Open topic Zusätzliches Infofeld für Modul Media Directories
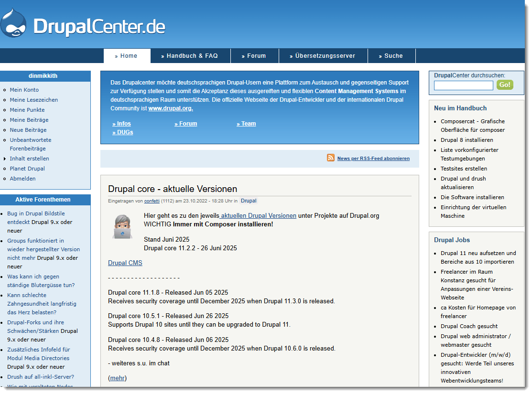Viewport: 532px width, 394px height. [38, 354]
